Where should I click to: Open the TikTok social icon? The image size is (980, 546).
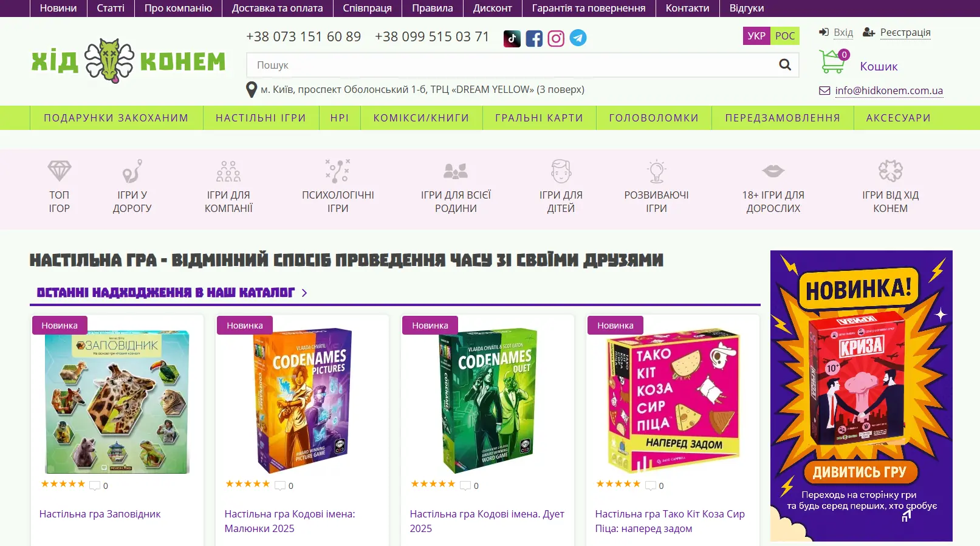tap(512, 38)
